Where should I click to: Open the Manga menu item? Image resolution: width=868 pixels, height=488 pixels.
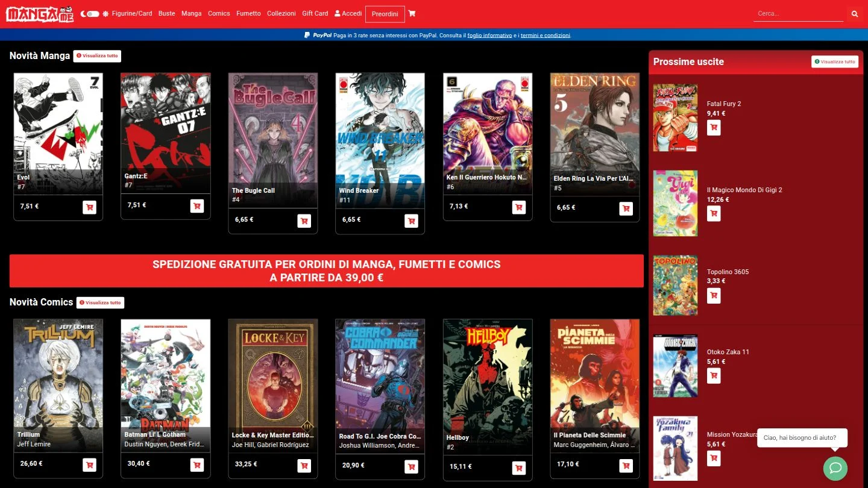coord(191,13)
